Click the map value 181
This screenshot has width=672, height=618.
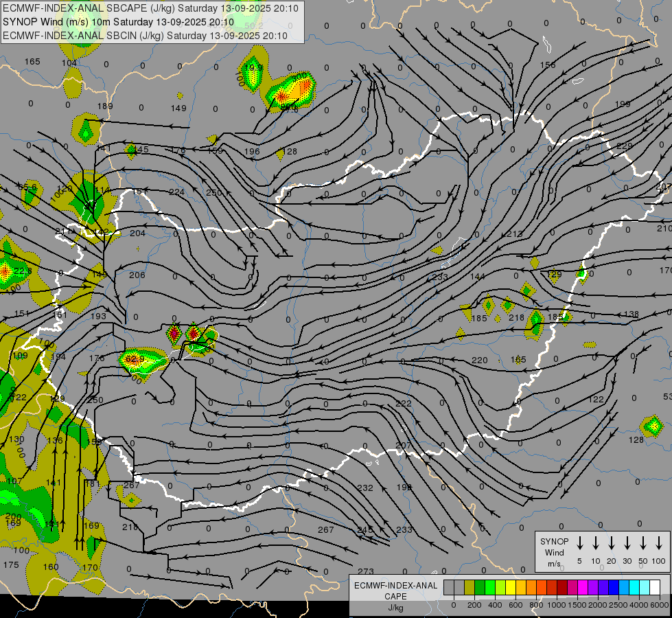pyautogui.click(x=93, y=484)
